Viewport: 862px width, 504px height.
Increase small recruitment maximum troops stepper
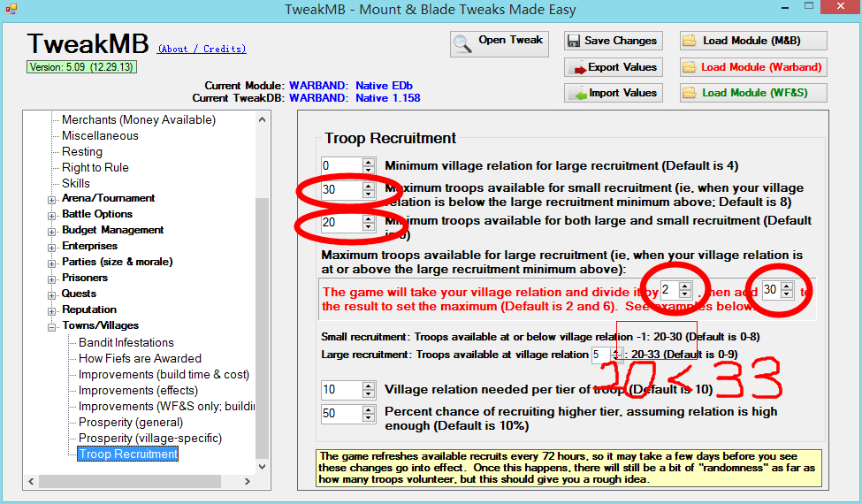[x=369, y=187]
